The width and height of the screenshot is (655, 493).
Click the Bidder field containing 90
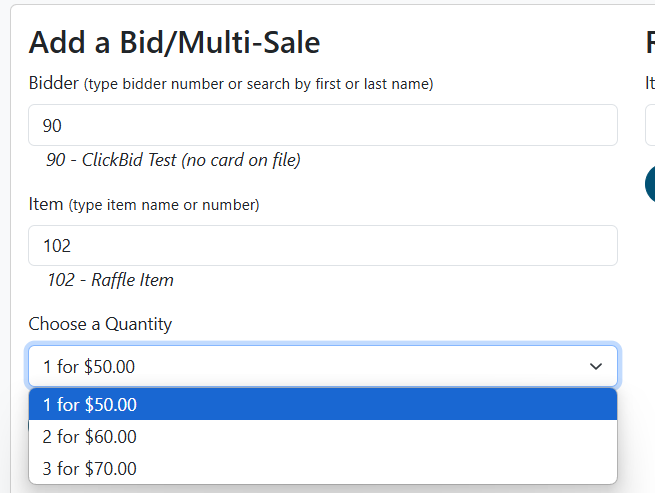[x=322, y=126]
